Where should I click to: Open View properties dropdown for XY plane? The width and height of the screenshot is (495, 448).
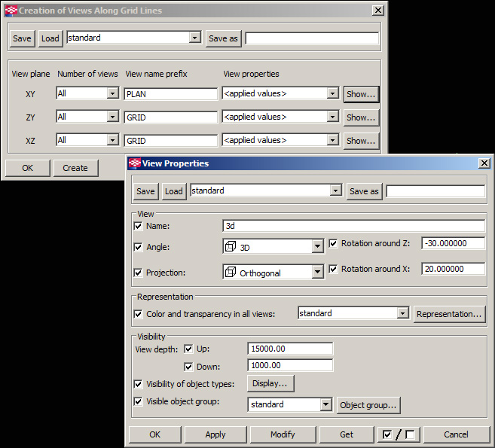pyautogui.click(x=332, y=93)
